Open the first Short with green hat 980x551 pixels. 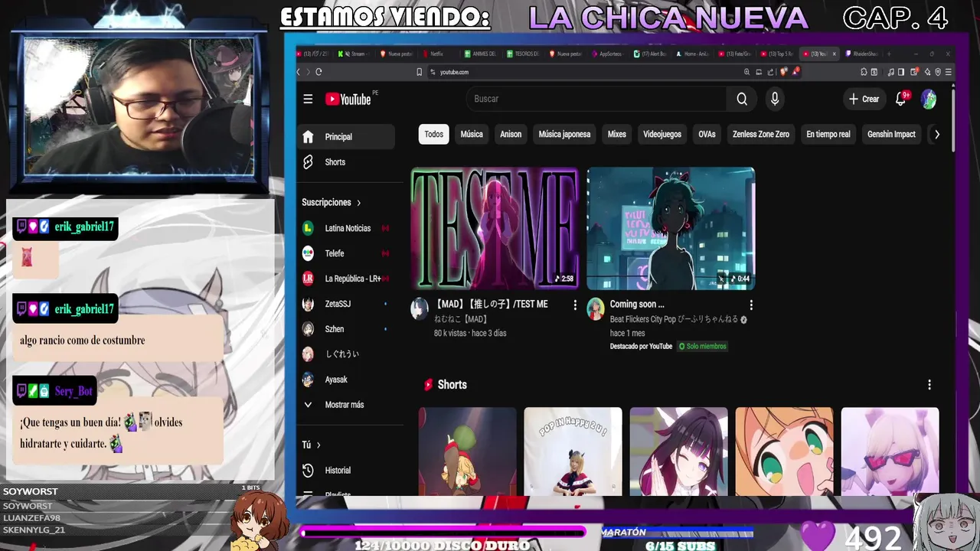point(468,452)
